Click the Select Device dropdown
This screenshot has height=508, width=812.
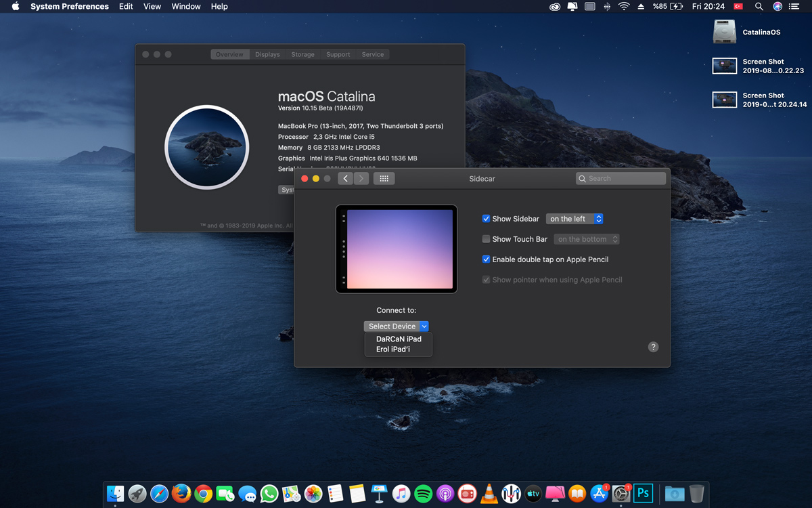(x=396, y=326)
